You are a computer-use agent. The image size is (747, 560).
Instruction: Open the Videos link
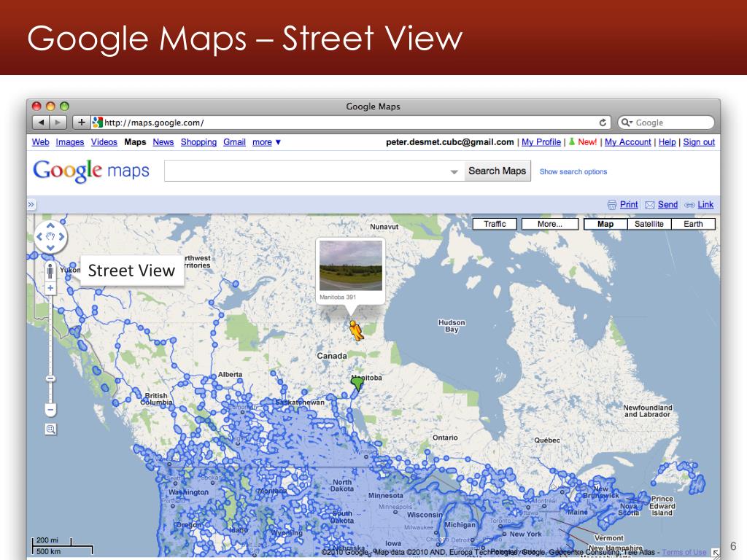click(104, 142)
